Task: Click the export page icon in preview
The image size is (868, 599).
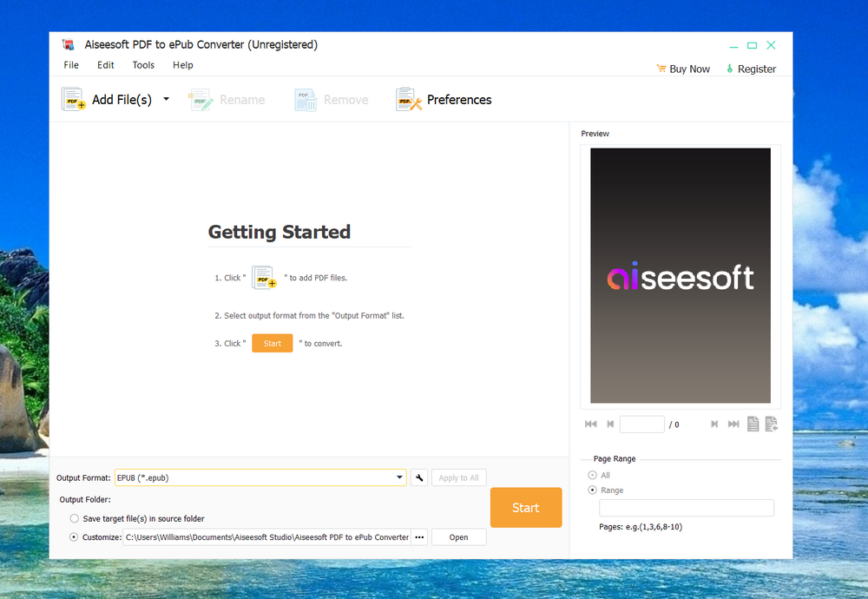Action: point(771,424)
